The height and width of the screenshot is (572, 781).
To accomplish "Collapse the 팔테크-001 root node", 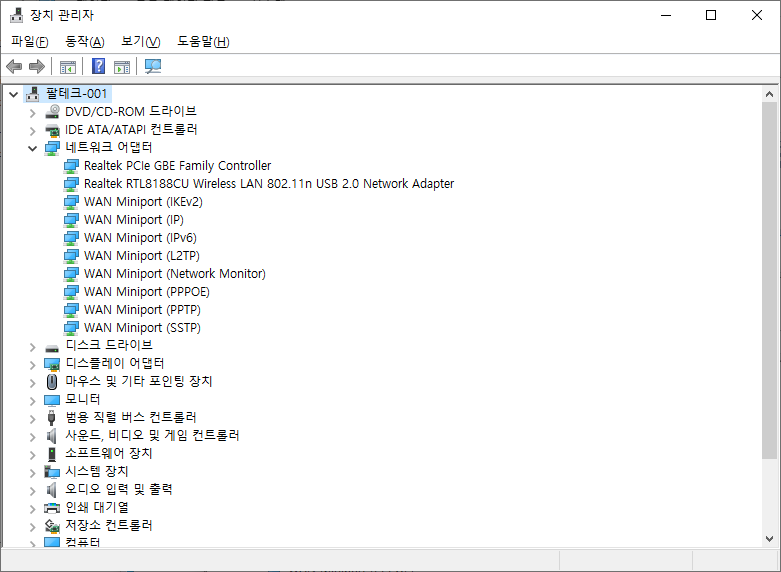I will [x=14, y=94].
